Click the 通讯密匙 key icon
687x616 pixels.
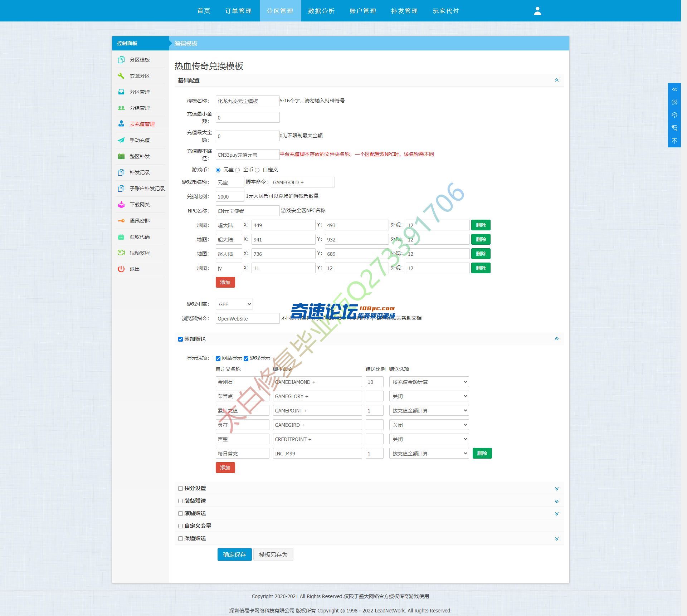121,221
